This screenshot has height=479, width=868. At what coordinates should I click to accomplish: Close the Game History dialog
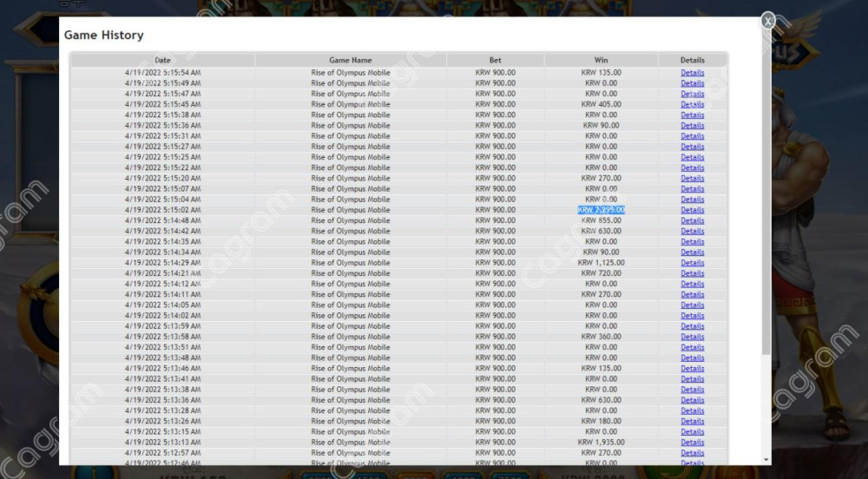pos(767,22)
